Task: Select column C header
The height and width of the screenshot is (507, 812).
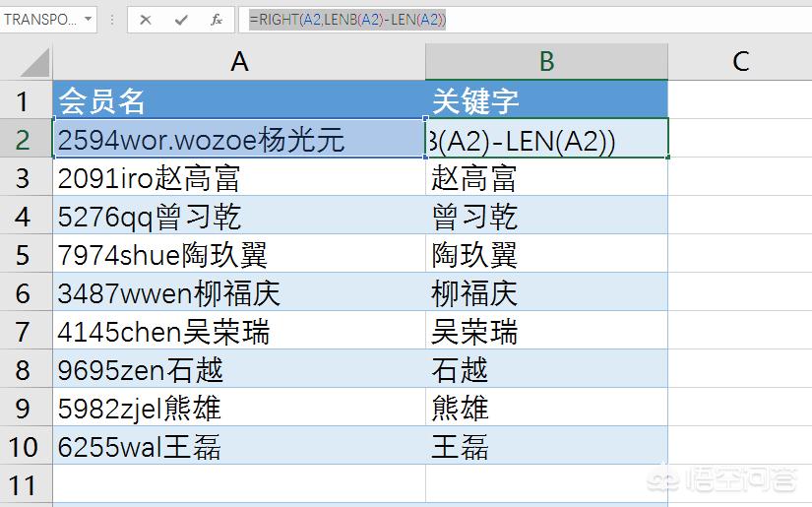Action: [740, 62]
